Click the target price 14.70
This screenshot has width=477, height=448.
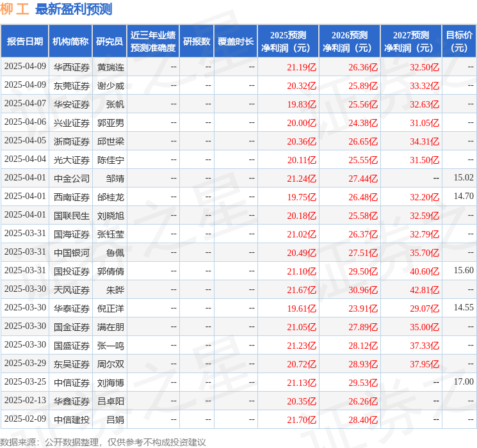coord(464,196)
